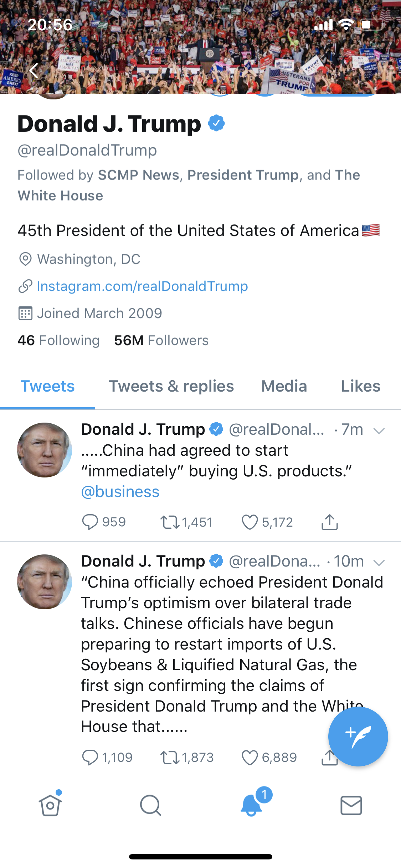Viewport: 401px width, 868px height.
Task: Open the Search magnifier icon
Action: 150,805
